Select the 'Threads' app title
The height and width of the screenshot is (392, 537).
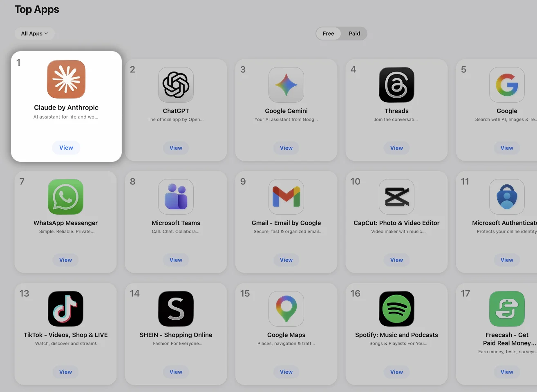(x=396, y=111)
